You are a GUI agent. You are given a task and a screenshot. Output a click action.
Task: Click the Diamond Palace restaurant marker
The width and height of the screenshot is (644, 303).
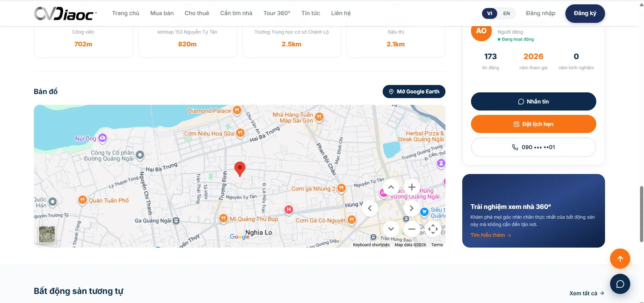coord(237,110)
